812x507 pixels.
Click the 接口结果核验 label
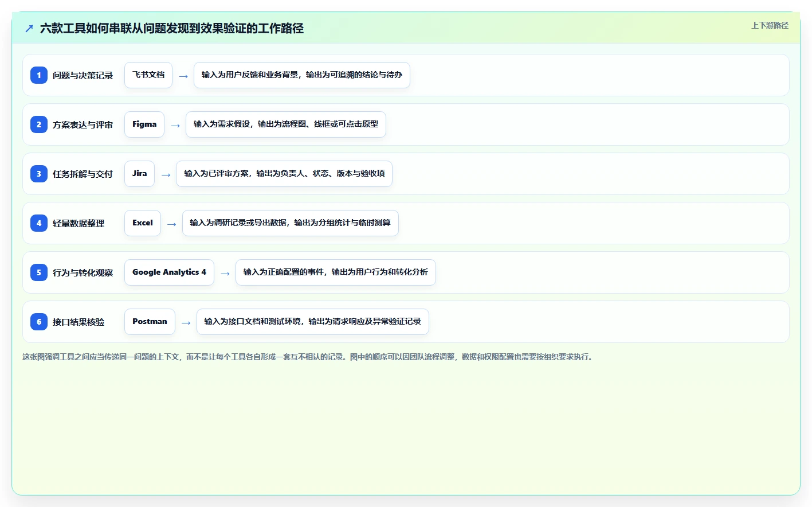coord(79,322)
